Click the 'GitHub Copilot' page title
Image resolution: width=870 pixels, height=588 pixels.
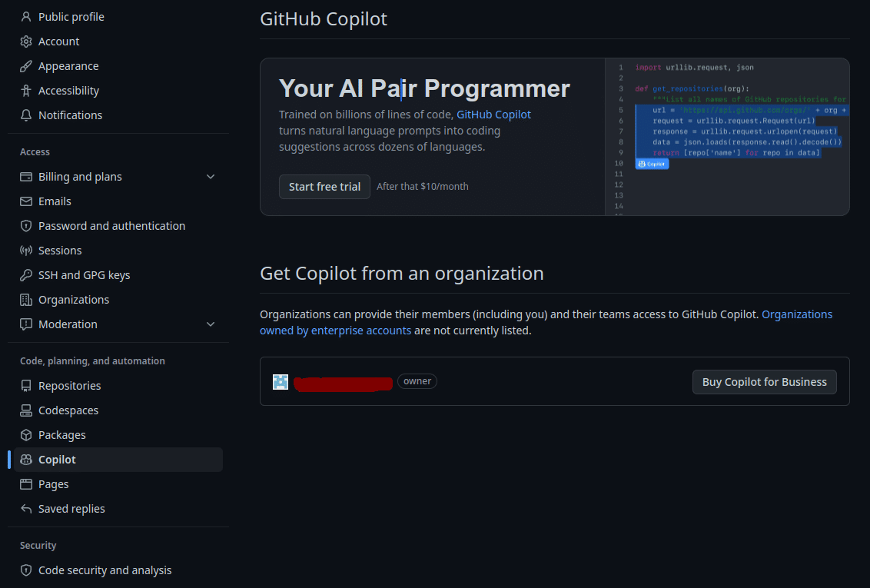(x=324, y=19)
